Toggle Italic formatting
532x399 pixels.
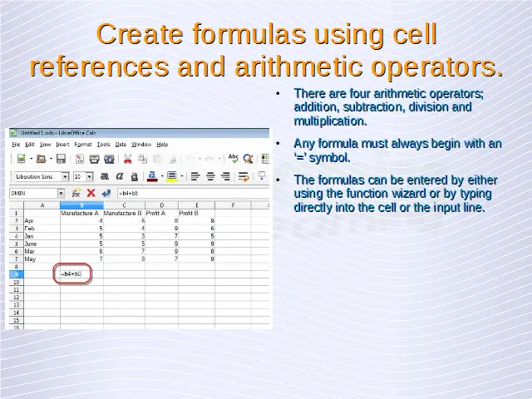click(x=120, y=176)
